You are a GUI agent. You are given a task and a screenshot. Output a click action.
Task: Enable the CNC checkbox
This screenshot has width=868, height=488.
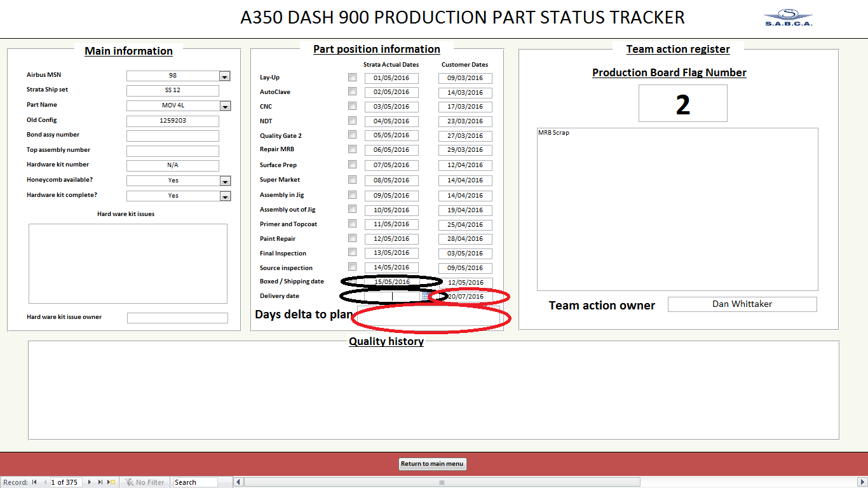(352, 106)
